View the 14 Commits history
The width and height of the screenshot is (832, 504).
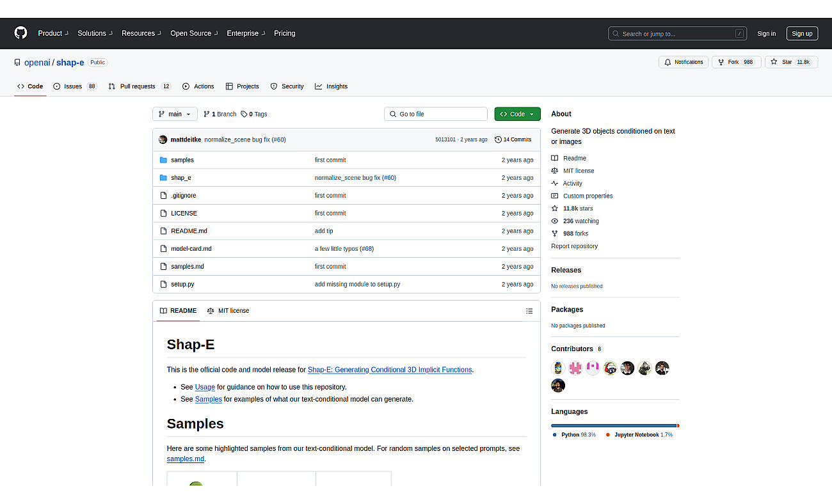point(513,139)
